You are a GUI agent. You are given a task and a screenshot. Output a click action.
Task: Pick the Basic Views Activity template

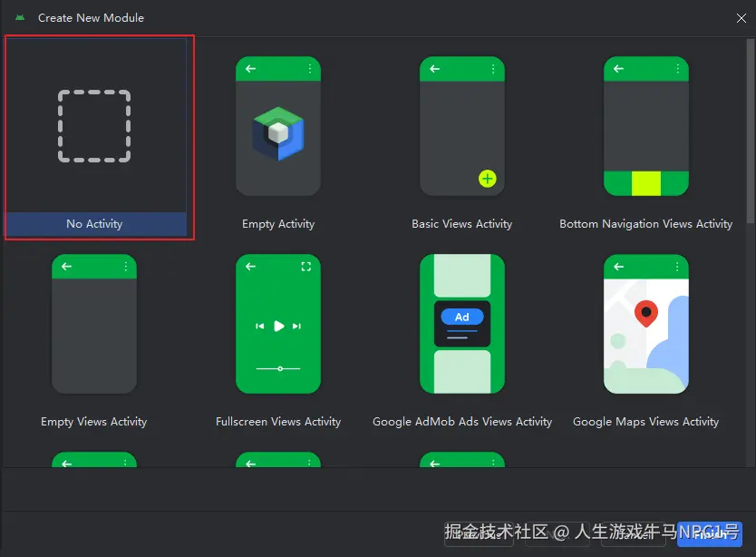462,138
